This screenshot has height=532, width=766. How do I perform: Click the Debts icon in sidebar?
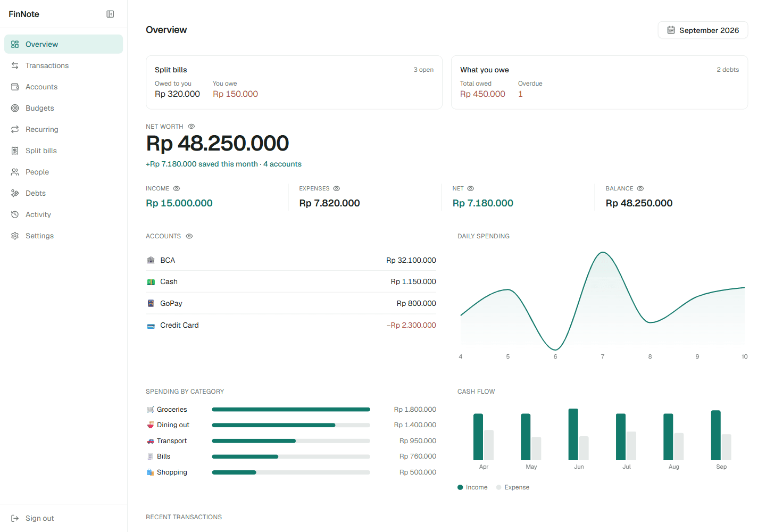tap(15, 193)
